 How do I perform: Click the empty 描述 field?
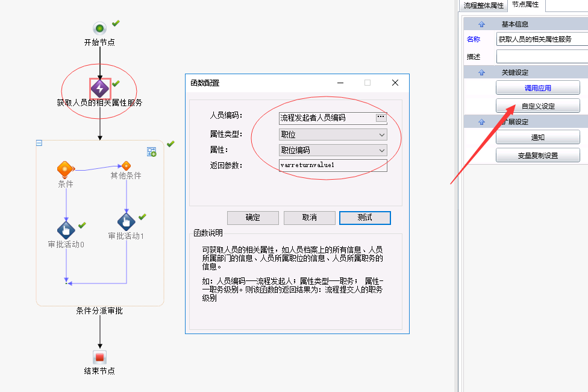click(x=542, y=57)
